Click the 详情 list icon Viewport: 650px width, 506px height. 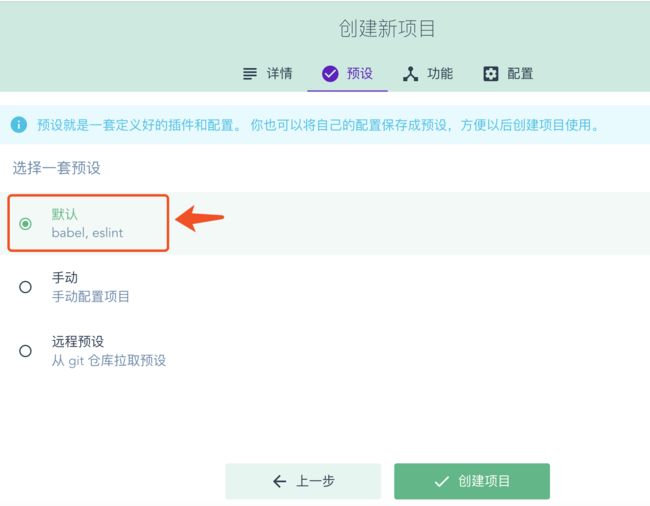[x=250, y=74]
